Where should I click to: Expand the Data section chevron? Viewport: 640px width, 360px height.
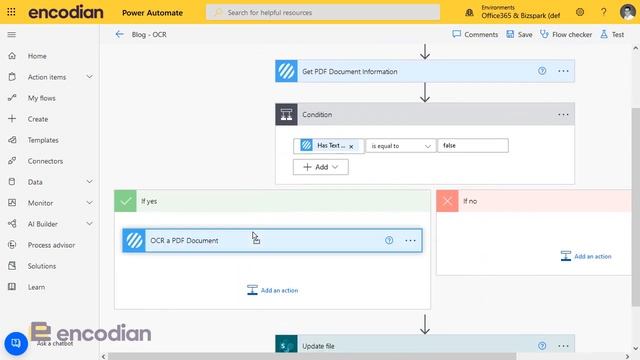pos(89,182)
